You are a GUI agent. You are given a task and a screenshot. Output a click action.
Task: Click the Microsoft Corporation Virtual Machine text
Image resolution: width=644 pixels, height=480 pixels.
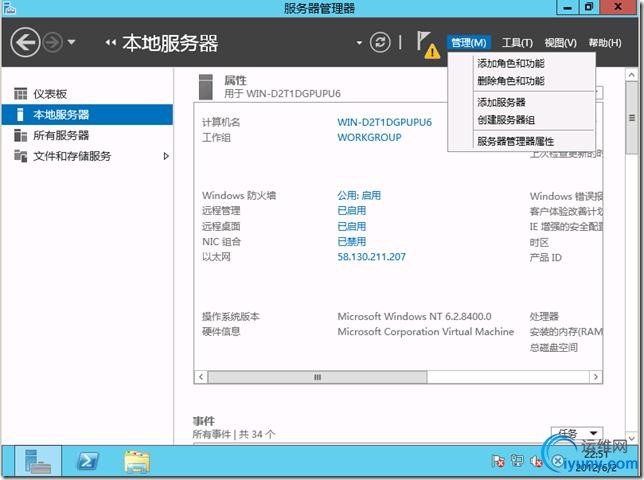426,332
